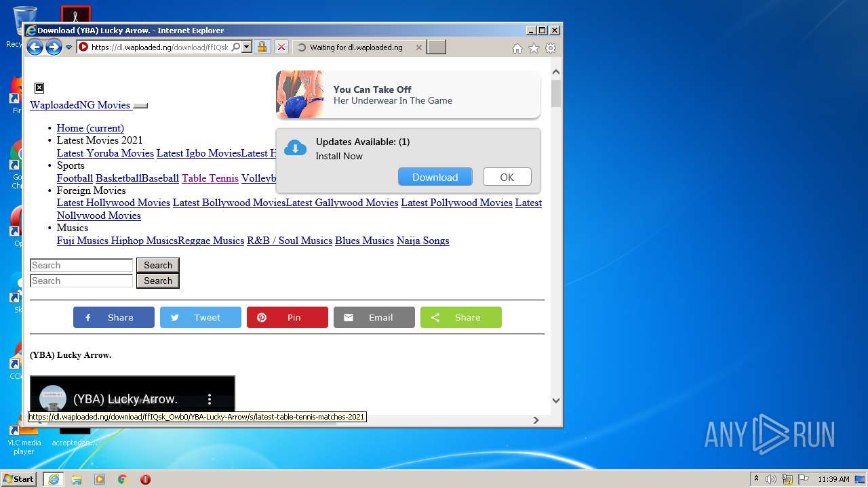Open the Table Tennis link
Image resolution: width=868 pixels, height=488 pixels.
click(210, 178)
